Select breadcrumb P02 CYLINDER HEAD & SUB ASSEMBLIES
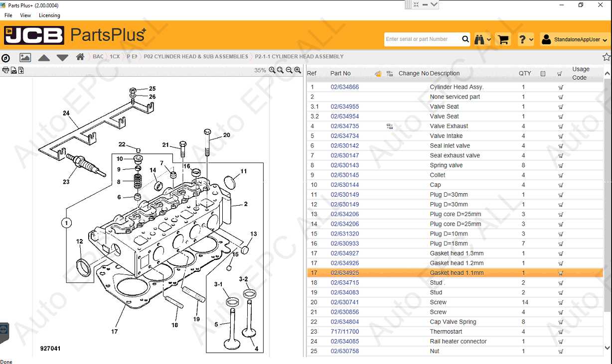This screenshot has height=364, width=612. click(x=195, y=57)
